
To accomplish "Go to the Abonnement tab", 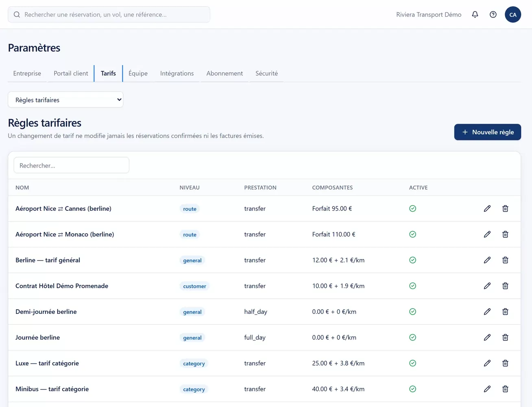I will 225,74.
